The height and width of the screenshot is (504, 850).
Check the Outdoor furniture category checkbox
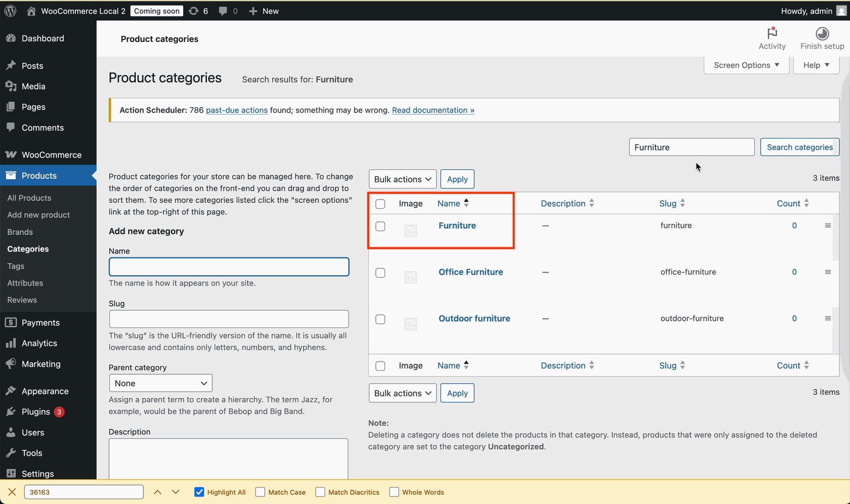[380, 319]
